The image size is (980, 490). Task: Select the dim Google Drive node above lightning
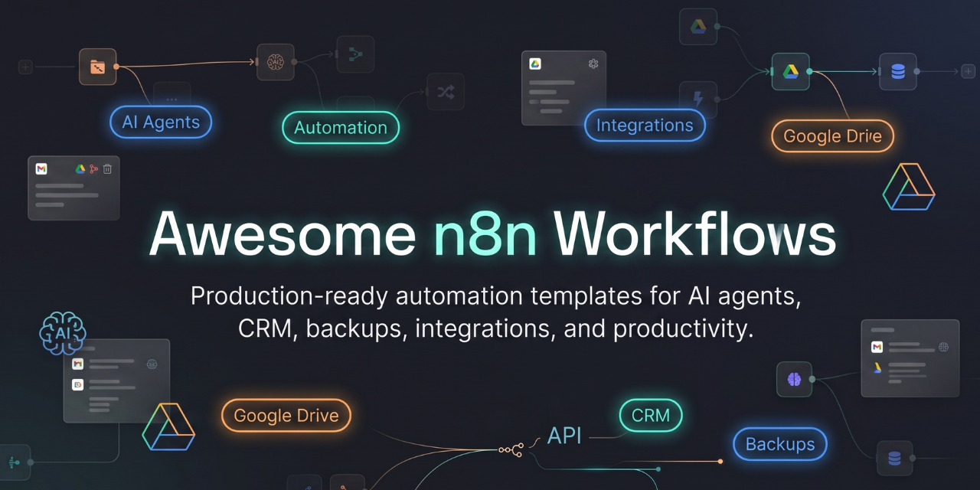coord(698,27)
